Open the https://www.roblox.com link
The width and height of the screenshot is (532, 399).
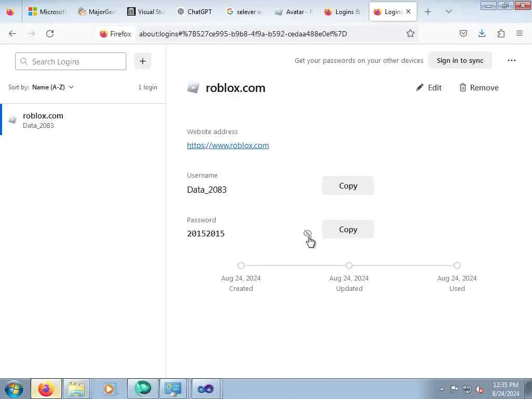point(228,145)
